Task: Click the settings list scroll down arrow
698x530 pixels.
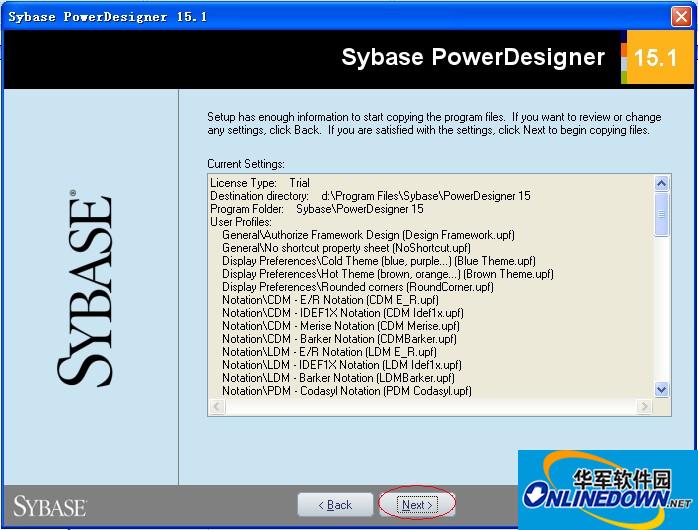Action: [661, 390]
